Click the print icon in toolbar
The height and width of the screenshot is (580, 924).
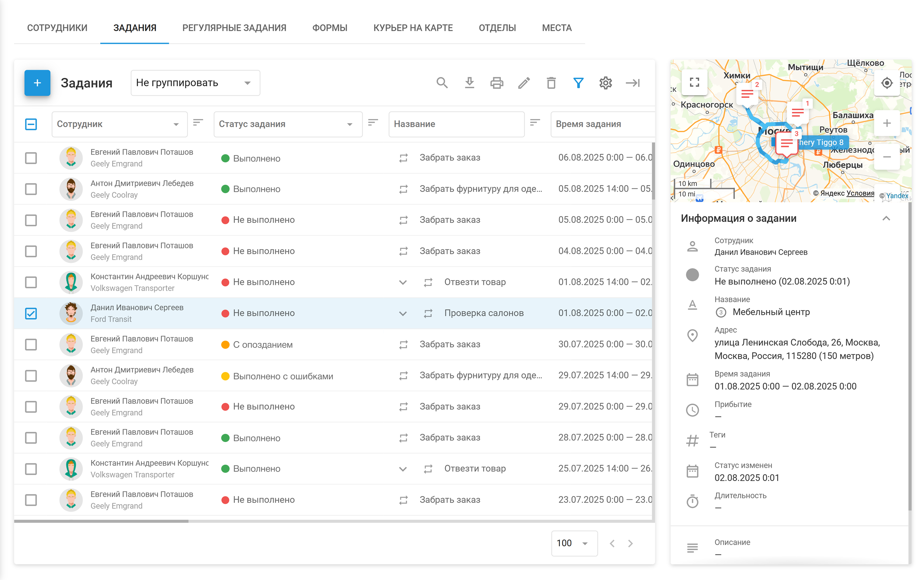coord(496,83)
